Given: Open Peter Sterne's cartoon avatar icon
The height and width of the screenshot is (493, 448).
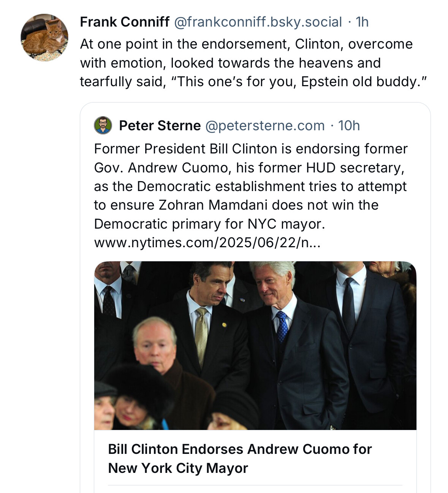Looking at the screenshot, I should (x=103, y=125).
